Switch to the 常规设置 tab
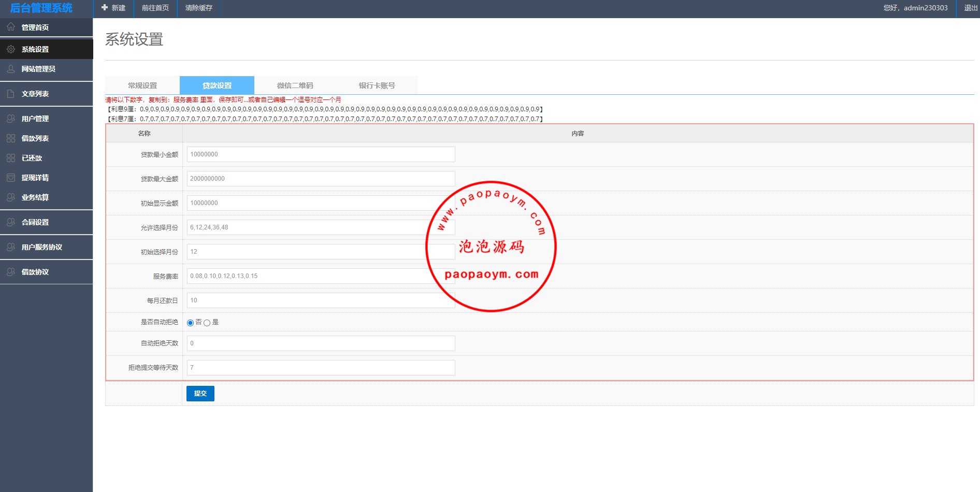This screenshot has width=980, height=492. point(142,85)
